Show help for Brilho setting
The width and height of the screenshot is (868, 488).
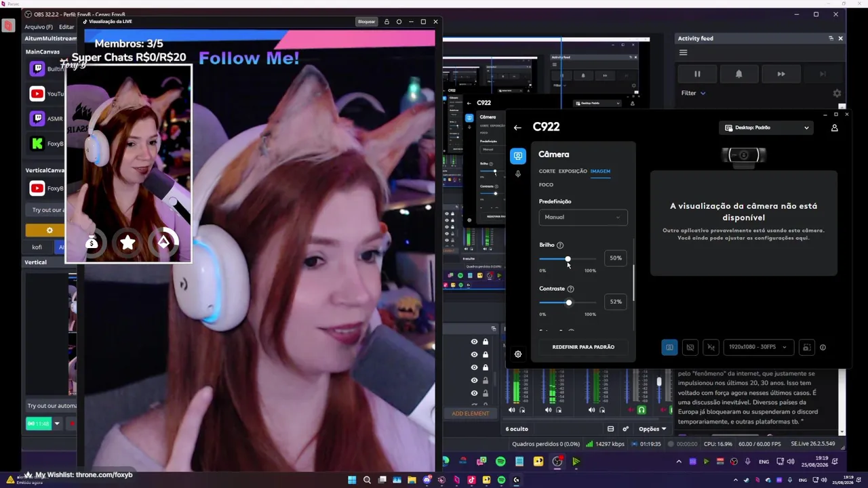click(x=560, y=245)
